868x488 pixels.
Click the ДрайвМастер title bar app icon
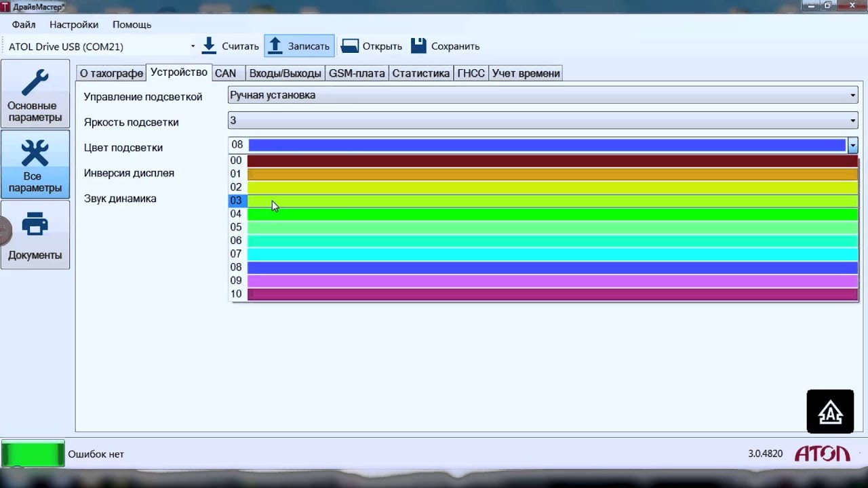(5, 6)
